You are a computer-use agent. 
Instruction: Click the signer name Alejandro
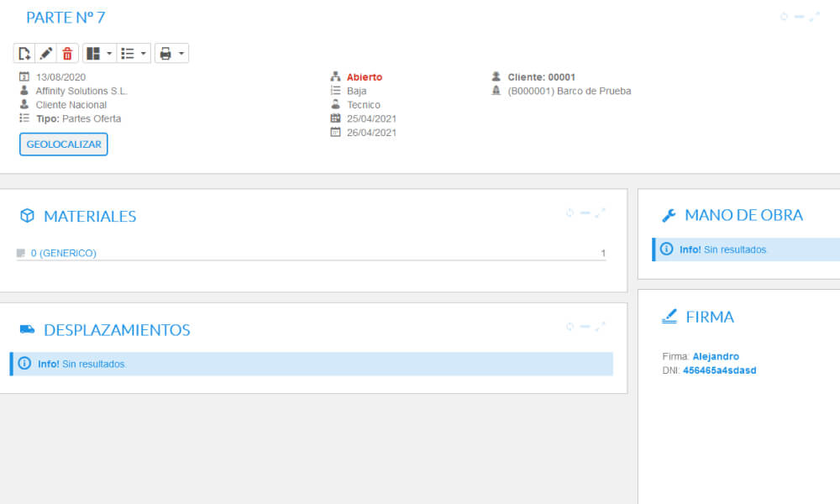click(716, 356)
